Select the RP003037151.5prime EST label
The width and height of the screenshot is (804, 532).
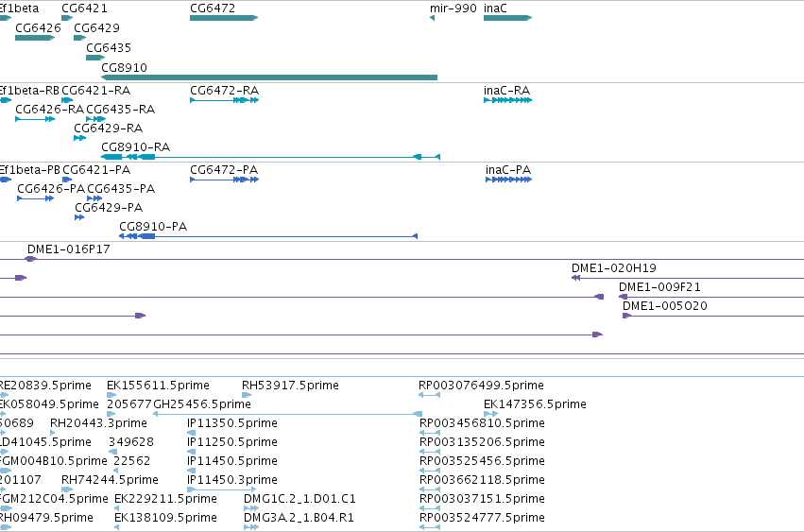[x=482, y=499]
